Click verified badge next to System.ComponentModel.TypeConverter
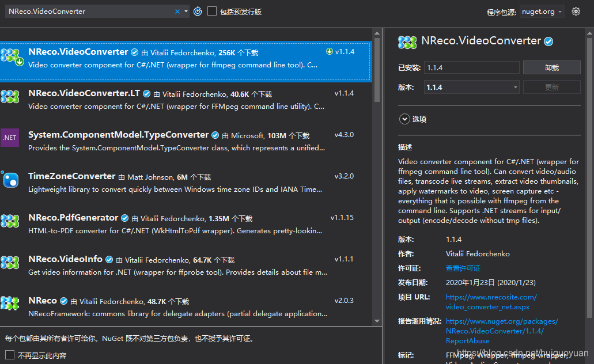This screenshot has height=364, width=594. click(215, 135)
